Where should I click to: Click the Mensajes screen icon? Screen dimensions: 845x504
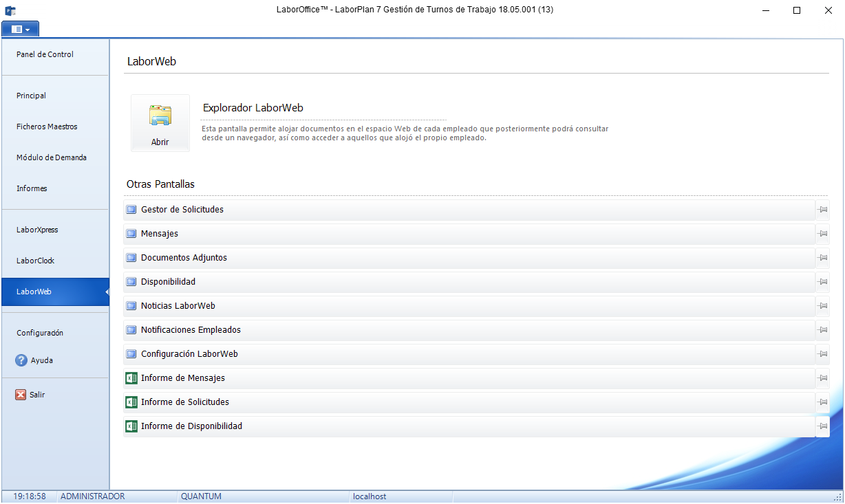click(x=131, y=234)
